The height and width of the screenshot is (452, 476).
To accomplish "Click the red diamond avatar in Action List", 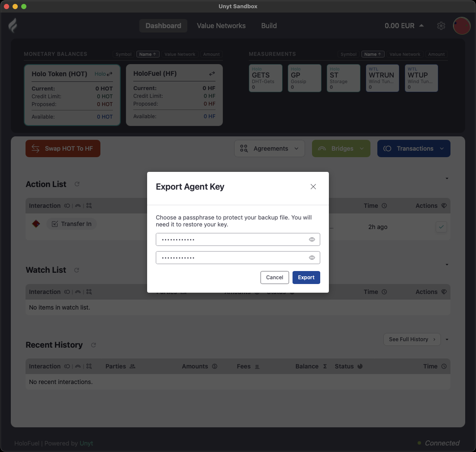I will [36, 224].
